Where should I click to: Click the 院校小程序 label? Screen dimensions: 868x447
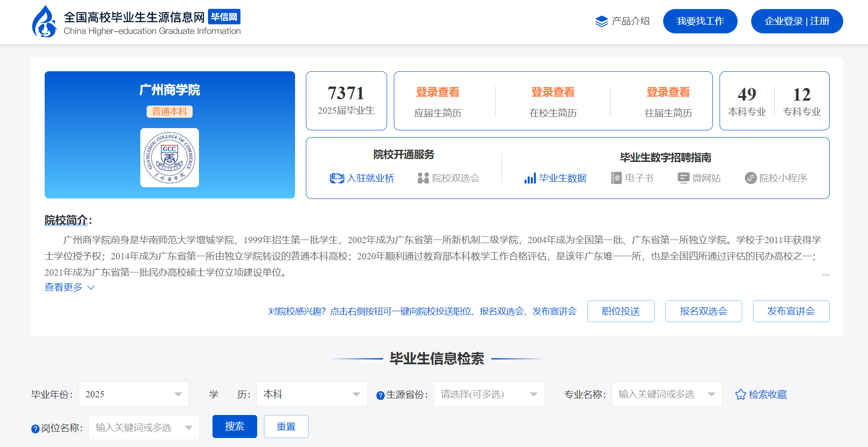click(x=783, y=178)
